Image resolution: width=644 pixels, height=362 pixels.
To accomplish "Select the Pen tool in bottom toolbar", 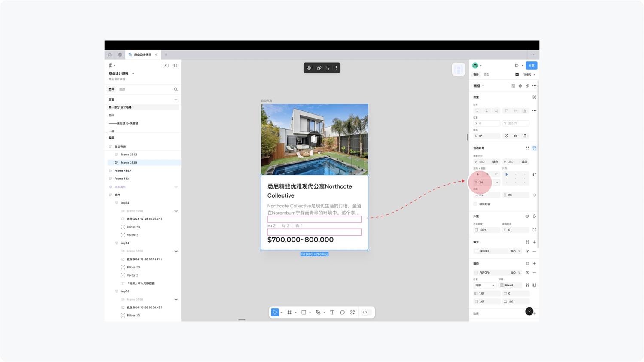I will [318, 313].
